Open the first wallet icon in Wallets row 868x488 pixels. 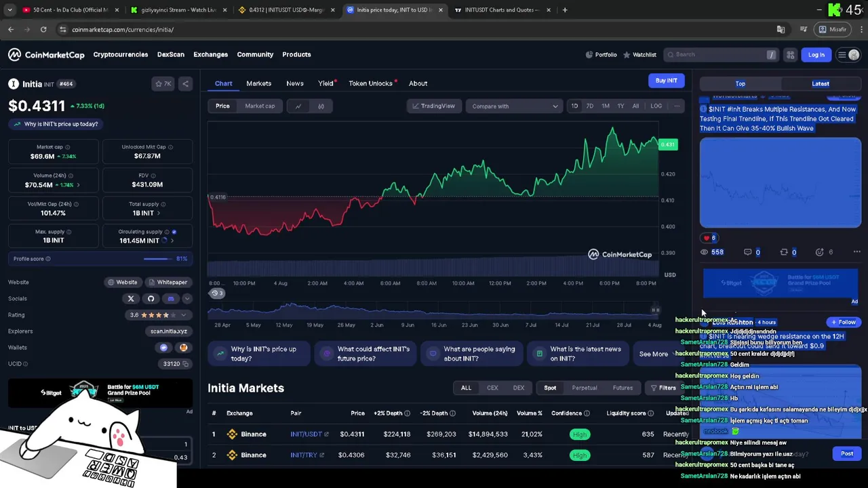pyautogui.click(x=163, y=348)
